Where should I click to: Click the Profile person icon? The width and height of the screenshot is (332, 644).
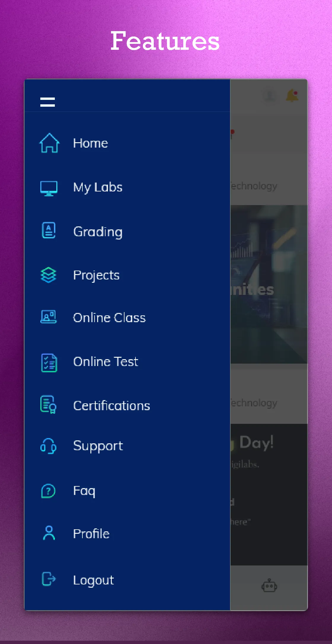point(49,533)
